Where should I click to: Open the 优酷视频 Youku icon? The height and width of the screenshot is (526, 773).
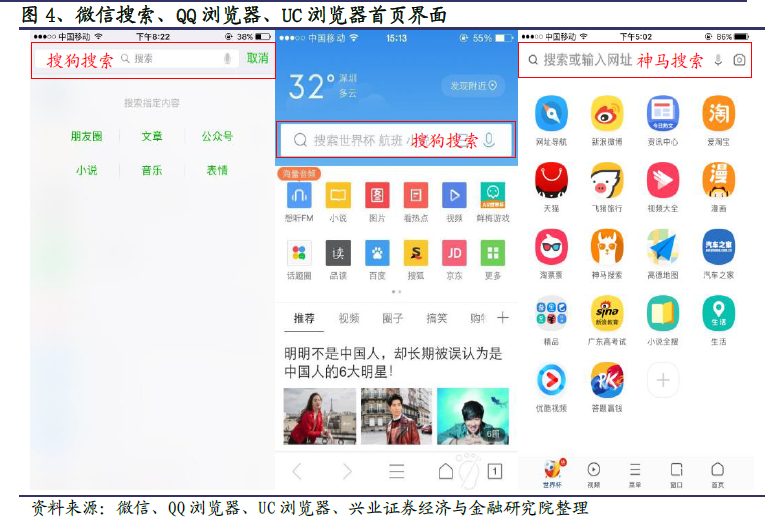(x=551, y=380)
